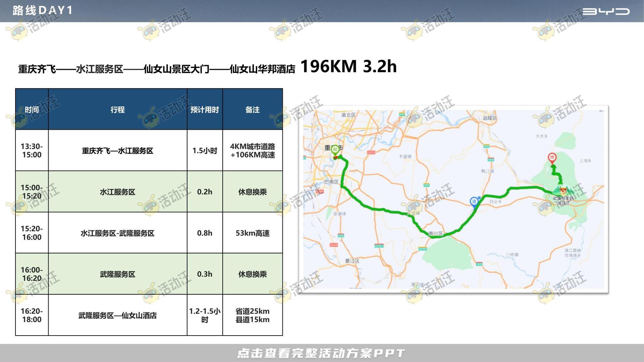Click 渝北区 label on the map
The image size is (644, 362).
click(348, 115)
